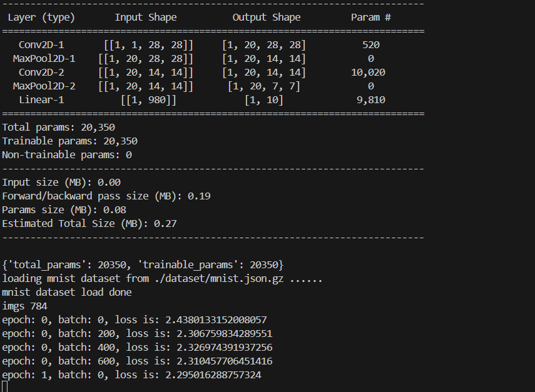The width and height of the screenshot is (535, 392).
Task: Select the Linear-1 layer name
Action: tap(41, 100)
